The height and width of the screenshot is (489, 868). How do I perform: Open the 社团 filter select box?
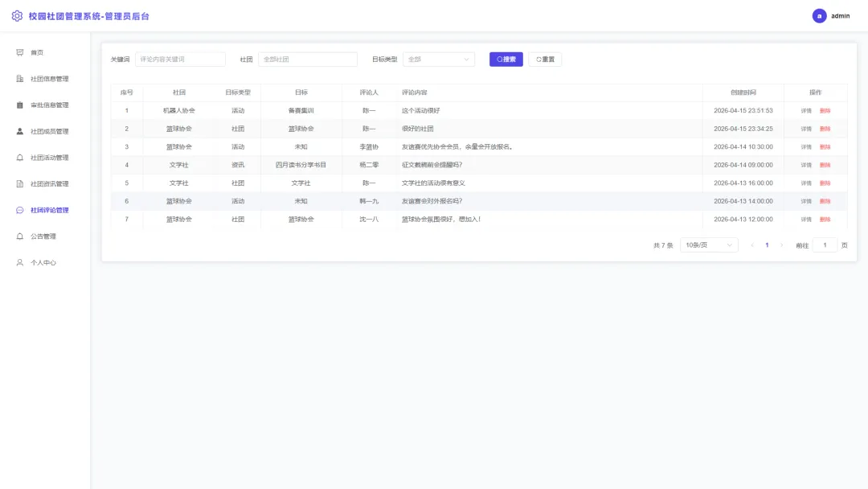coord(308,60)
